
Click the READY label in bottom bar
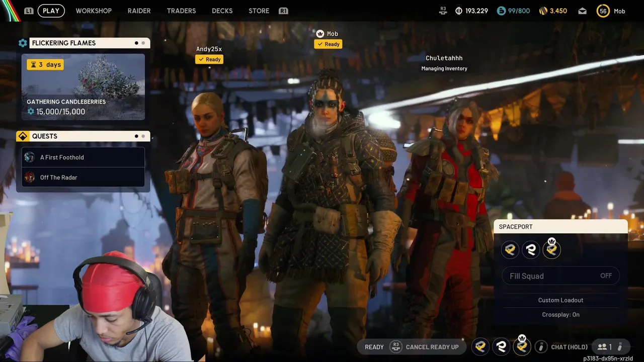click(x=374, y=347)
